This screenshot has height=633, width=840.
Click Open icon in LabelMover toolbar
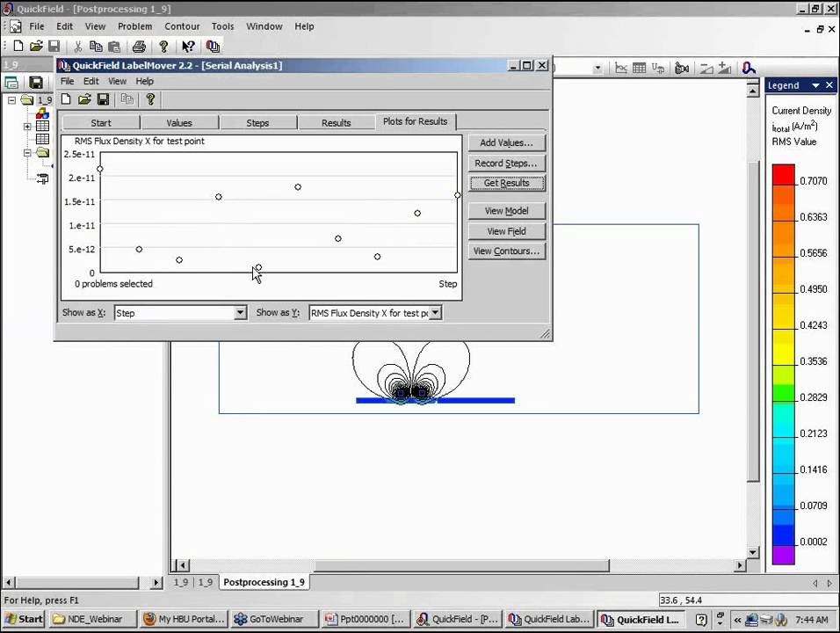pos(84,99)
